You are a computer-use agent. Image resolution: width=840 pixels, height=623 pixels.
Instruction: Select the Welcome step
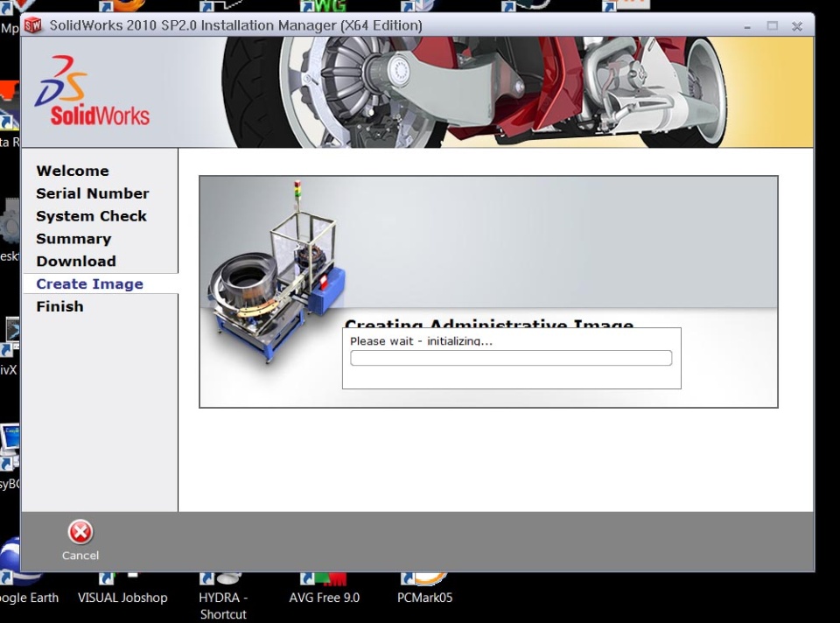click(x=73, y=171)
